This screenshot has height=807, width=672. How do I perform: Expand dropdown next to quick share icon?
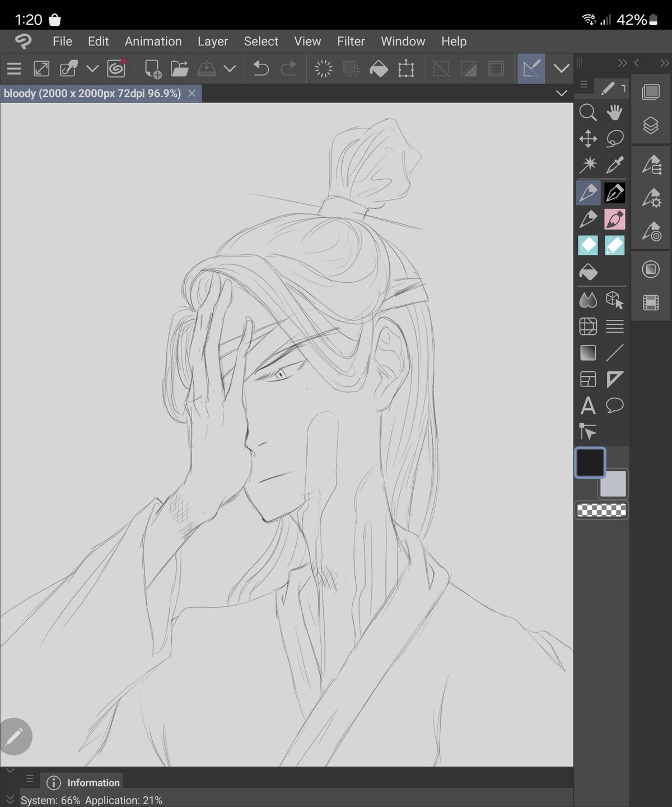pos(92,69)
